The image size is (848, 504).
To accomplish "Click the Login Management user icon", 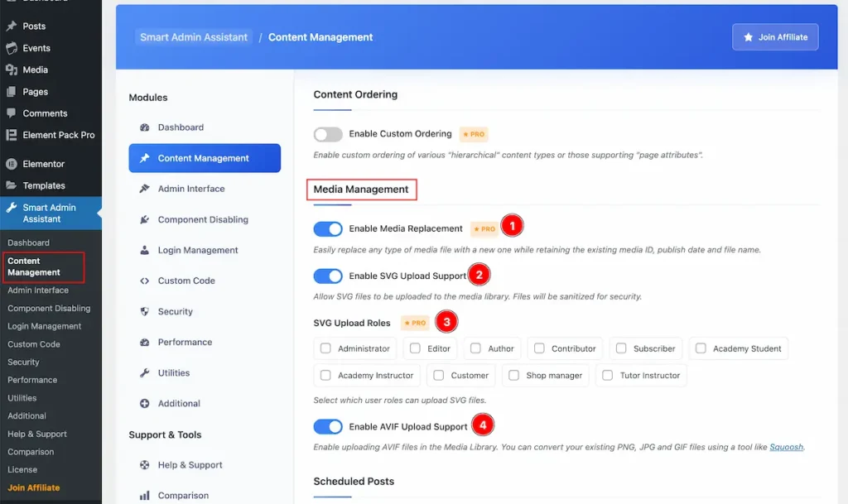I will [144, 250].
